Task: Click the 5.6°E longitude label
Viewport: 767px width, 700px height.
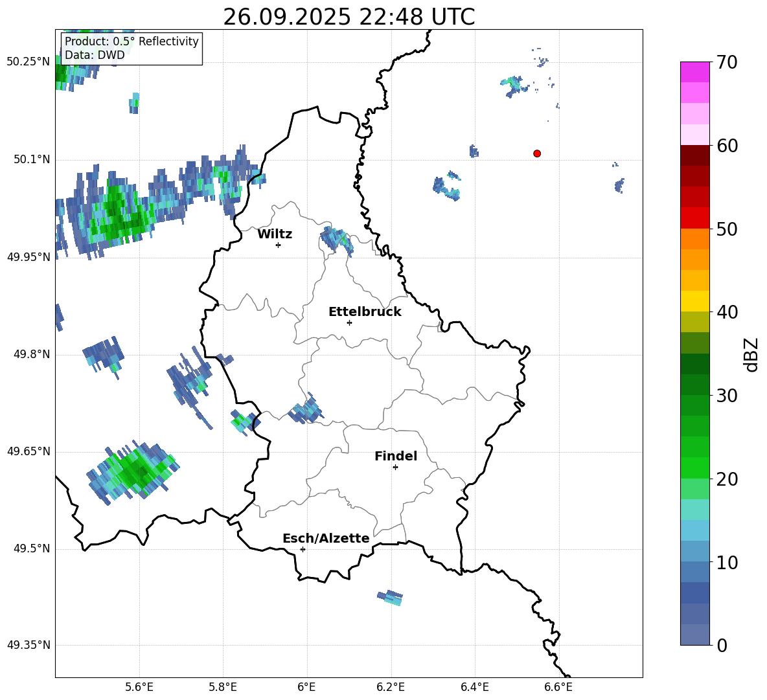Action: [139, 687]
